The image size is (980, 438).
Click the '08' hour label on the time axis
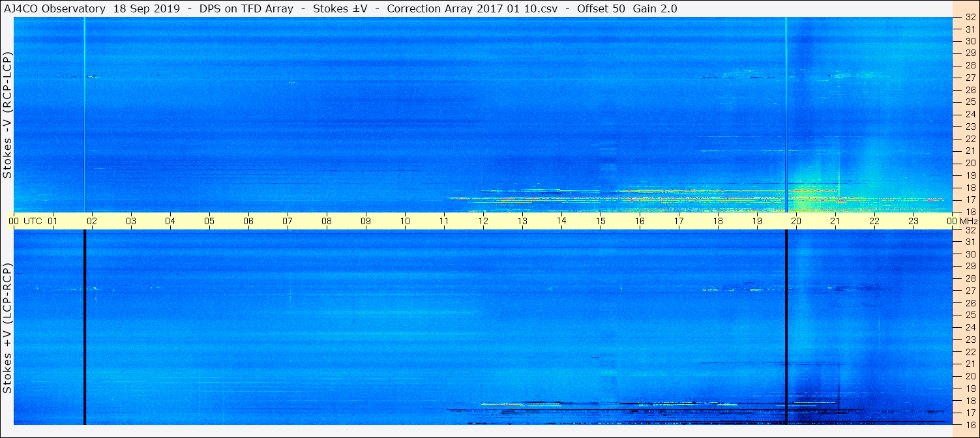tap(327, 221)
